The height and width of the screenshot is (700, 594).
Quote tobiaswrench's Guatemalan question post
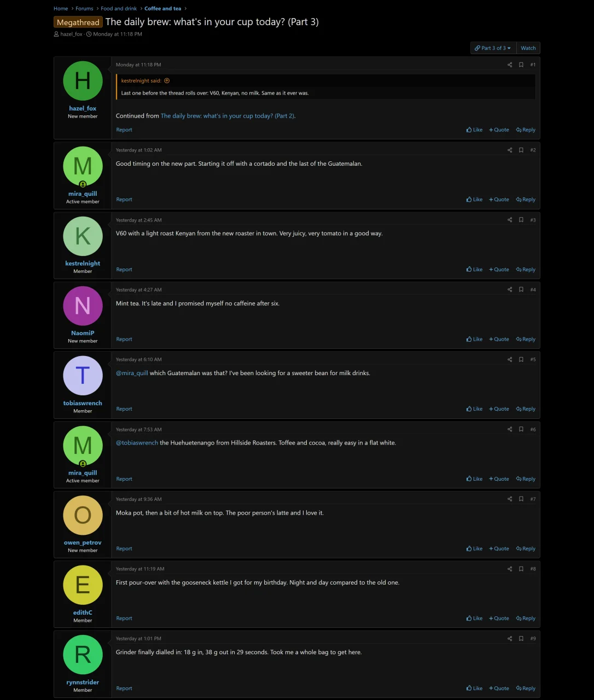pyautogui.click(x=499, y=409)
